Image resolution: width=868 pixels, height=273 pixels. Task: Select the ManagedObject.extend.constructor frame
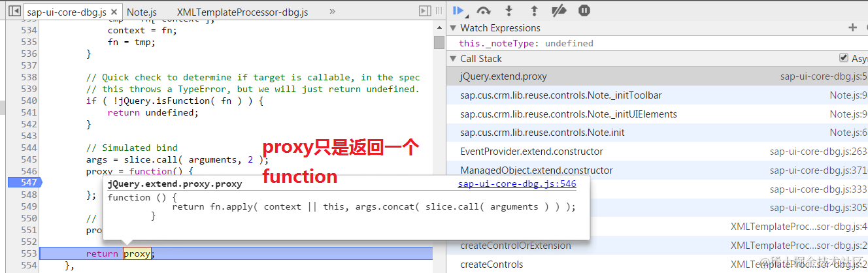pyautogui.click(x=657, y=170)
